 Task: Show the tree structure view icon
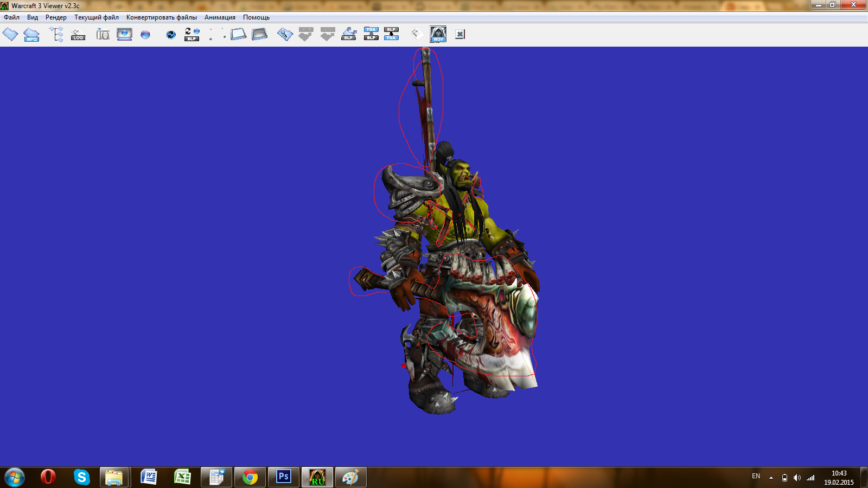coord(56,35)
